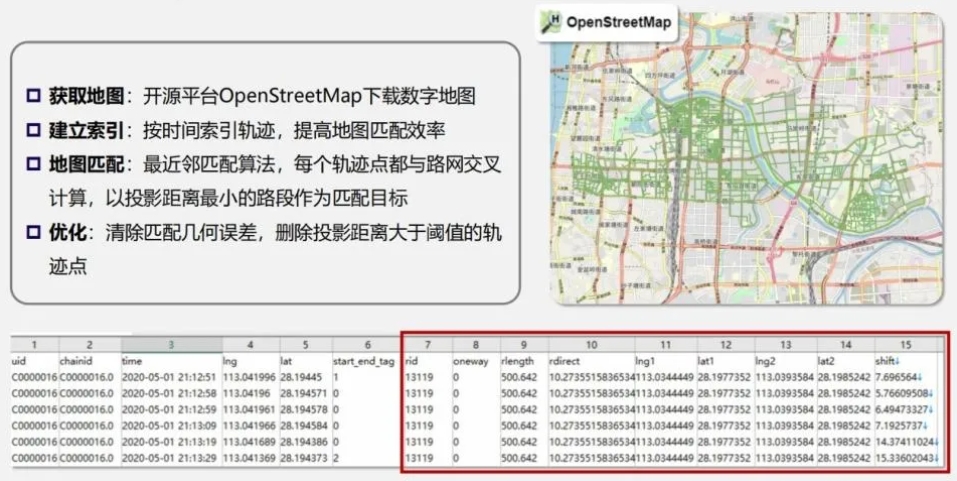Select shift cell 7.1925737
This screenshot has height=481, width=957.
906,425
